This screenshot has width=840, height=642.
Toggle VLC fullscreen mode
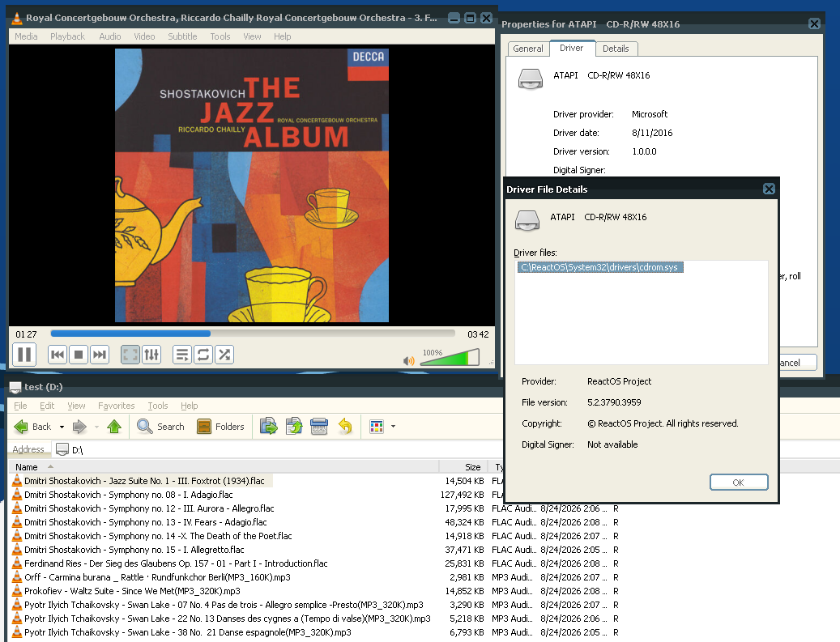pos(130,355)
